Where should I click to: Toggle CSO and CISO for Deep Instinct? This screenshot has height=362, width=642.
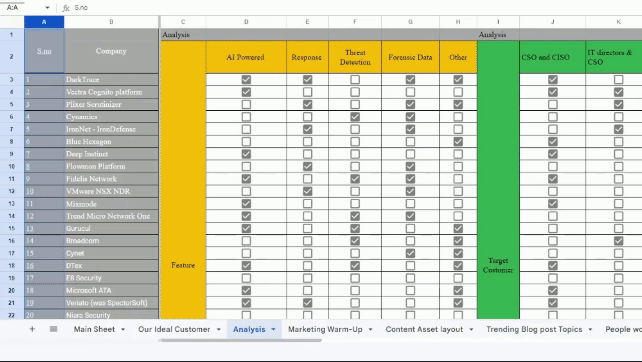553,154
